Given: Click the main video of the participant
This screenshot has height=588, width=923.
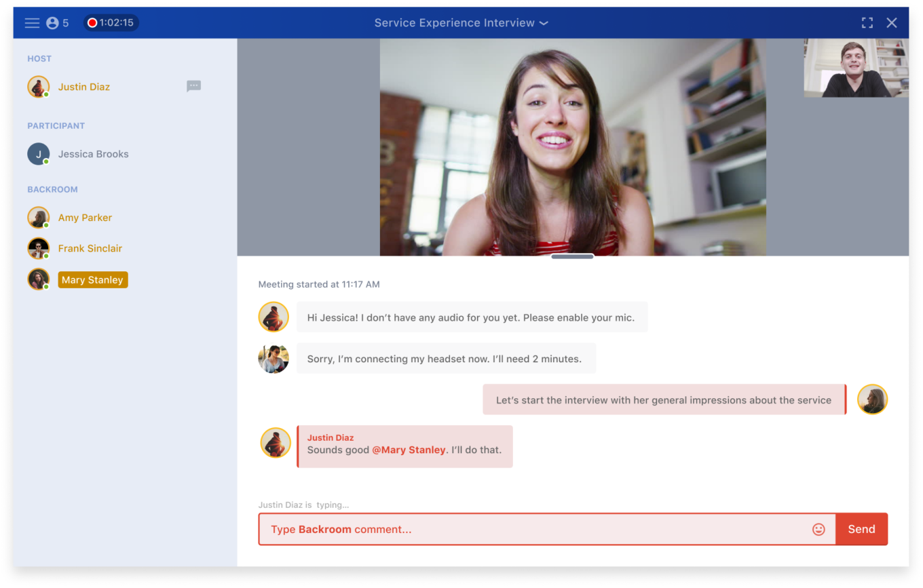Looking at the screenshot, I should pyautogui.click(x=573, y=147).
